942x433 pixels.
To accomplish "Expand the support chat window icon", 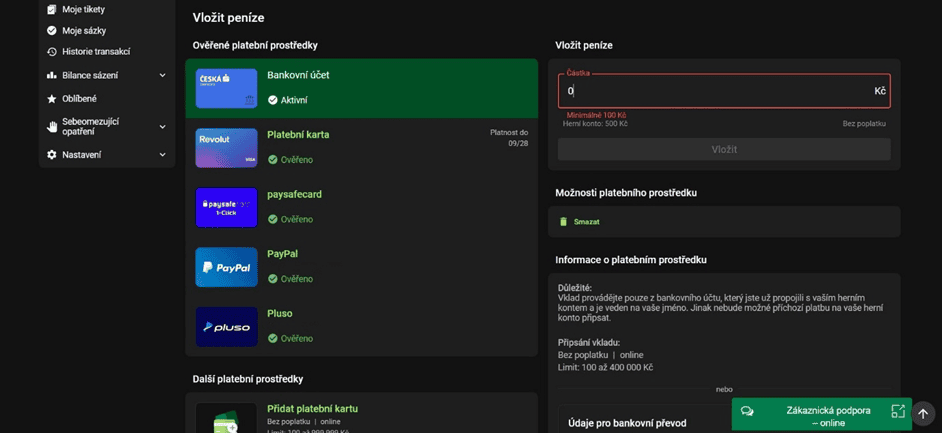I will tap(898, 411).
